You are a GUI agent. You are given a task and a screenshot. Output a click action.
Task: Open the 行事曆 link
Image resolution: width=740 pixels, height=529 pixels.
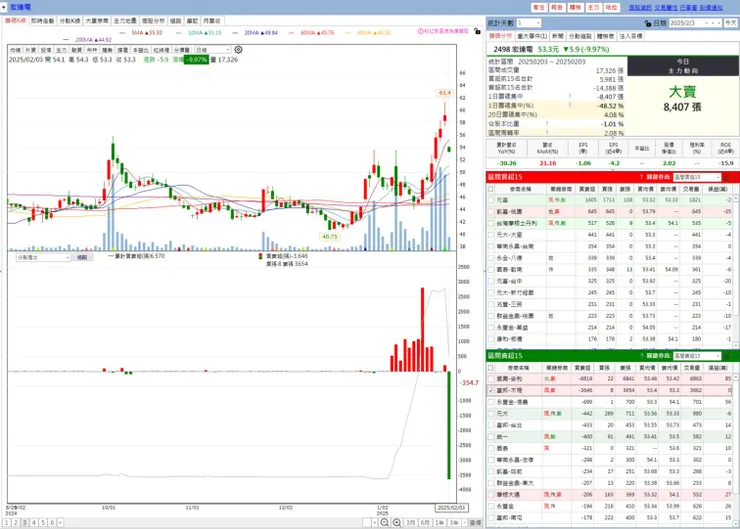[688, 8]
